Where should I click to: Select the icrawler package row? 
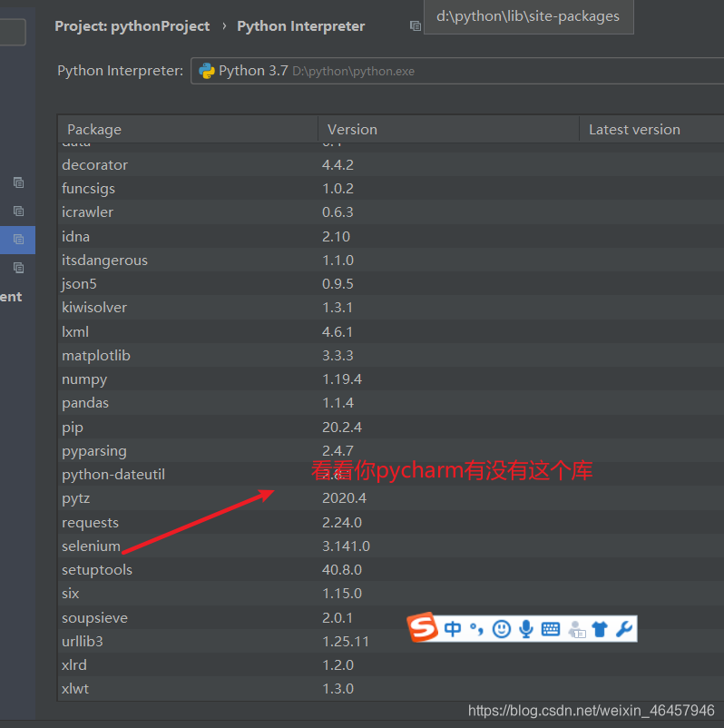pos(391,212)
